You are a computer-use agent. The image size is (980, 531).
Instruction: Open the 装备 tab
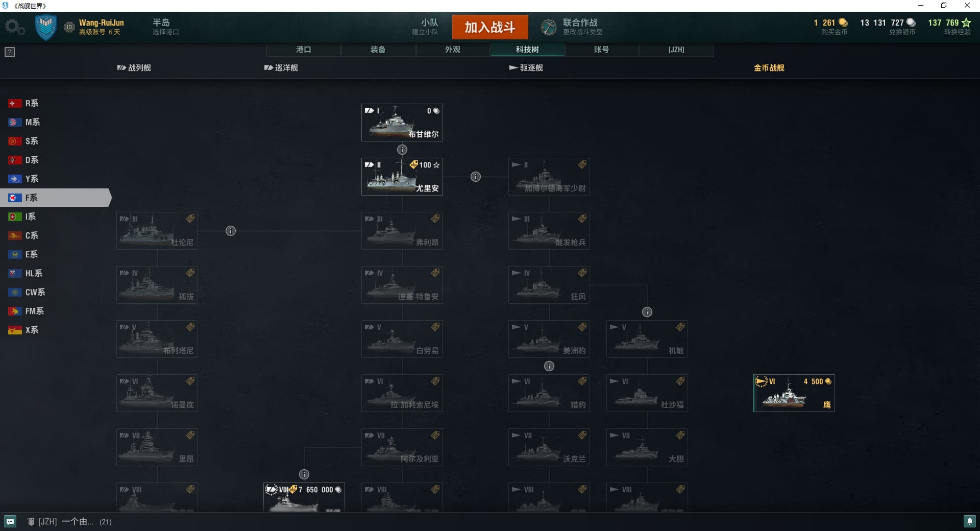[x=378, y=50]
